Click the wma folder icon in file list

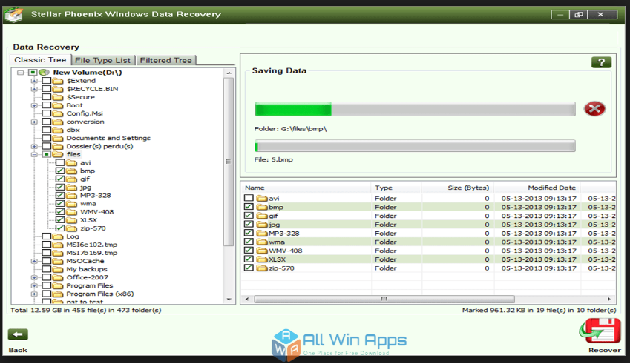click(x=262, y=242)
